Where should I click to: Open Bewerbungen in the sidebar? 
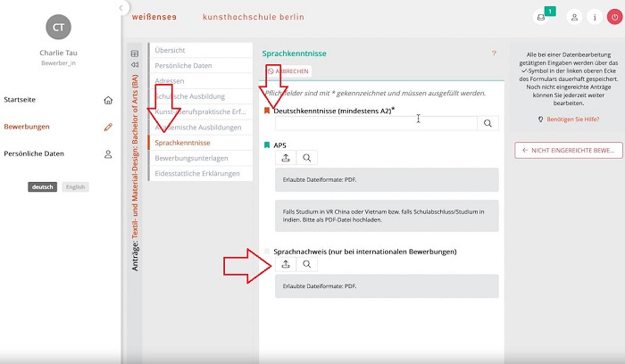[25, 127]
